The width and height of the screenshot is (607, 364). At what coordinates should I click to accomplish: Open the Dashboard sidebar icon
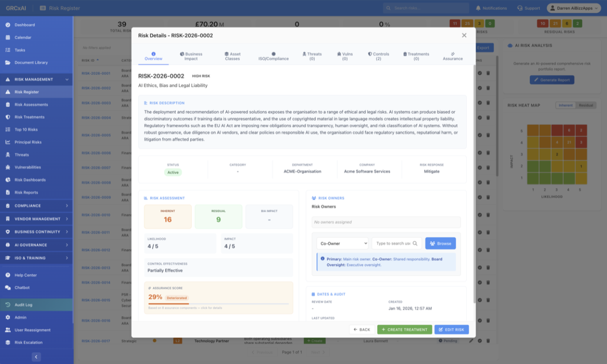(8, 25)
